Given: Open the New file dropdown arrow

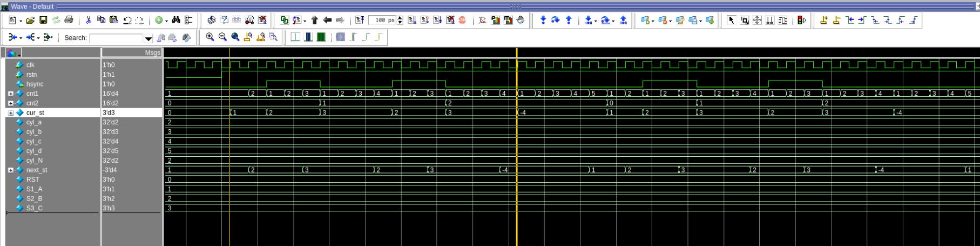Looking at the screenshot, I should point(21,21).
